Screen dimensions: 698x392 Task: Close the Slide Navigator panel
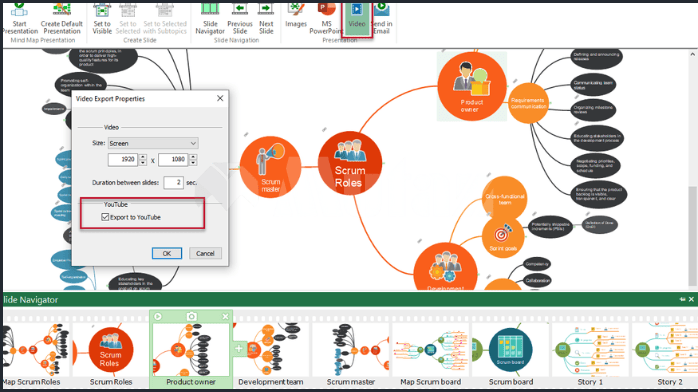click(x=691, y=299)
